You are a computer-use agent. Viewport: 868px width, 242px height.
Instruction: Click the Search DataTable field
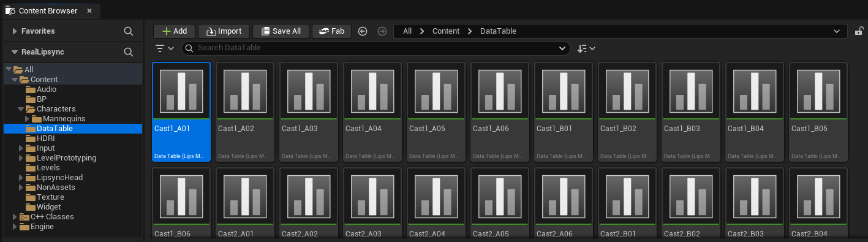click(376, 48)
